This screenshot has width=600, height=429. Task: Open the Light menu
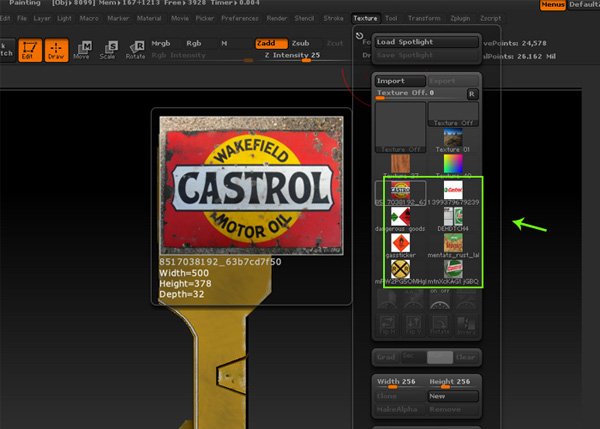[x=64, y=18]
